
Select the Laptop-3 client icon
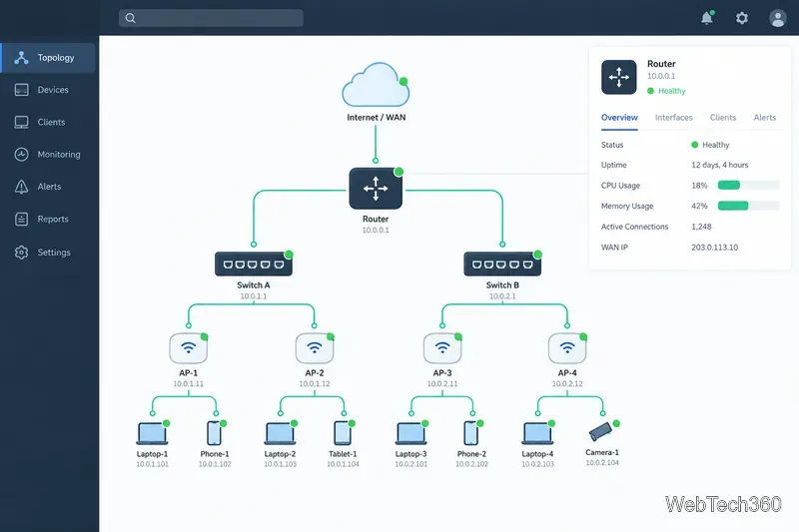(411, 433)
